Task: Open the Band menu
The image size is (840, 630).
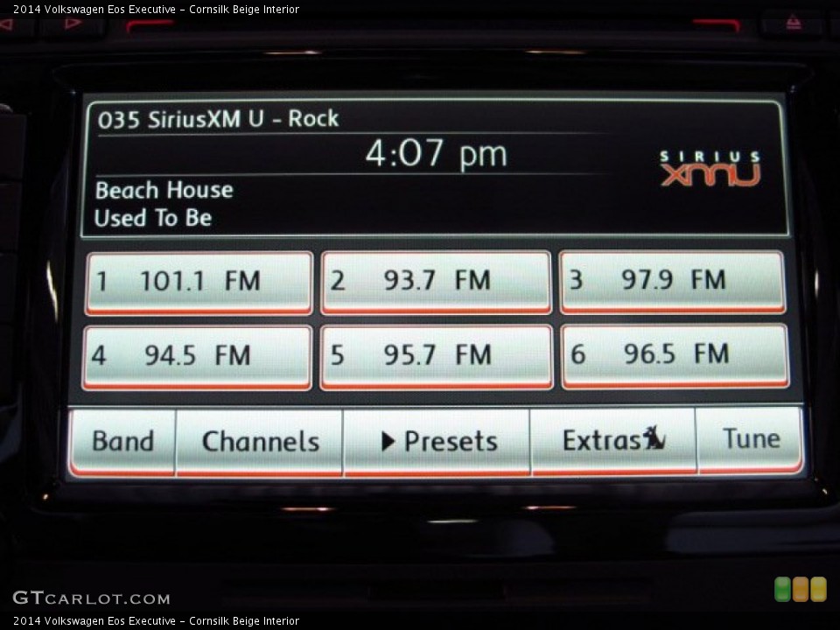Action: click(x=122, y=443)
